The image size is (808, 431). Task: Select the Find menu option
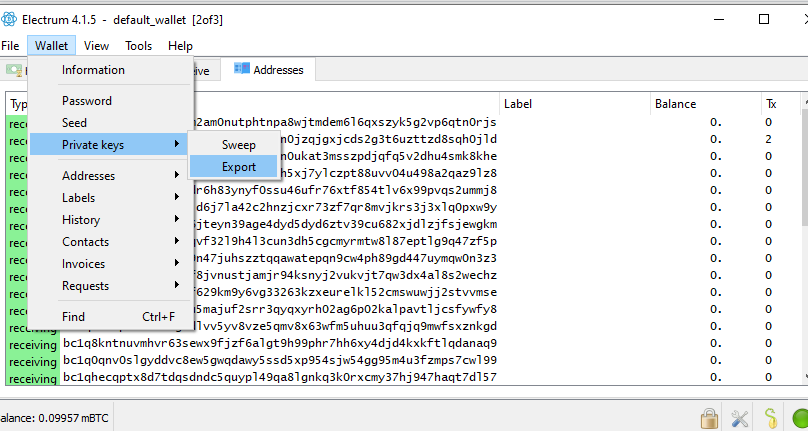(74, 317)
